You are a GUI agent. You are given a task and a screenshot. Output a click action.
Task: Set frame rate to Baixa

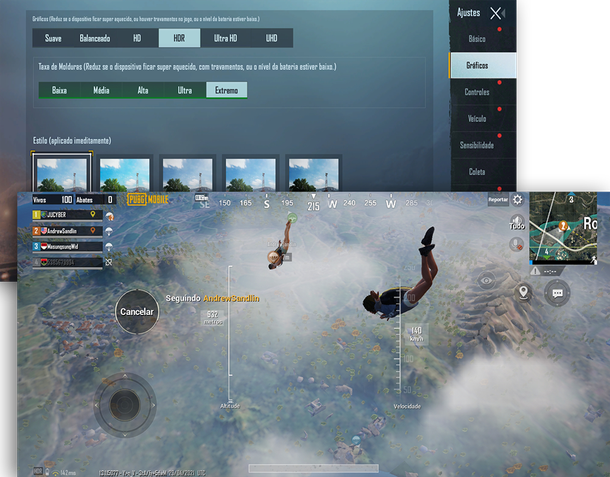[59, 90]
